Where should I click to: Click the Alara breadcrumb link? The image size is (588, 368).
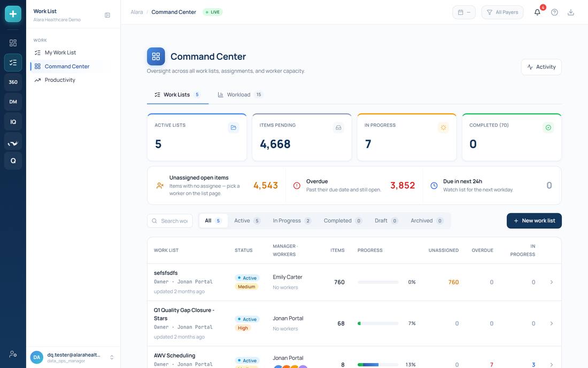[x=137, y=12]
